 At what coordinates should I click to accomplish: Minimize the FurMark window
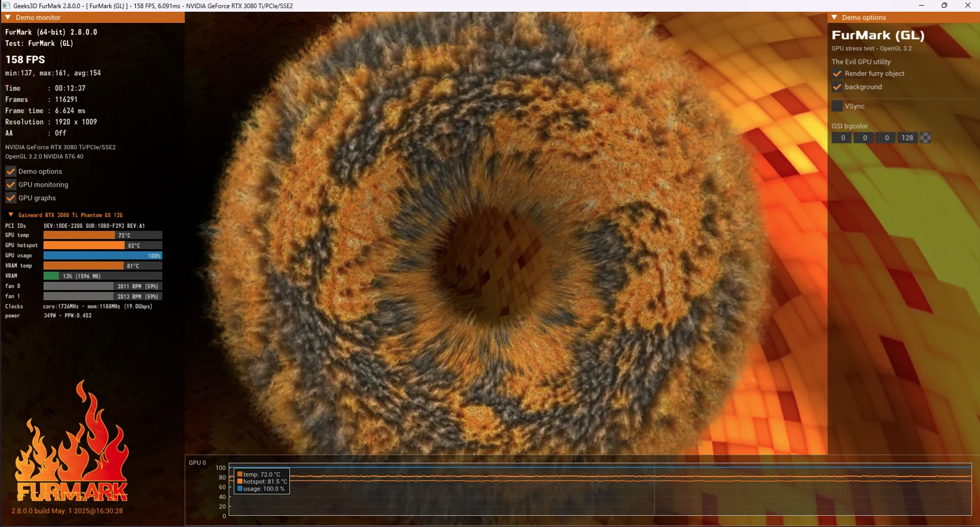[921, 6]
